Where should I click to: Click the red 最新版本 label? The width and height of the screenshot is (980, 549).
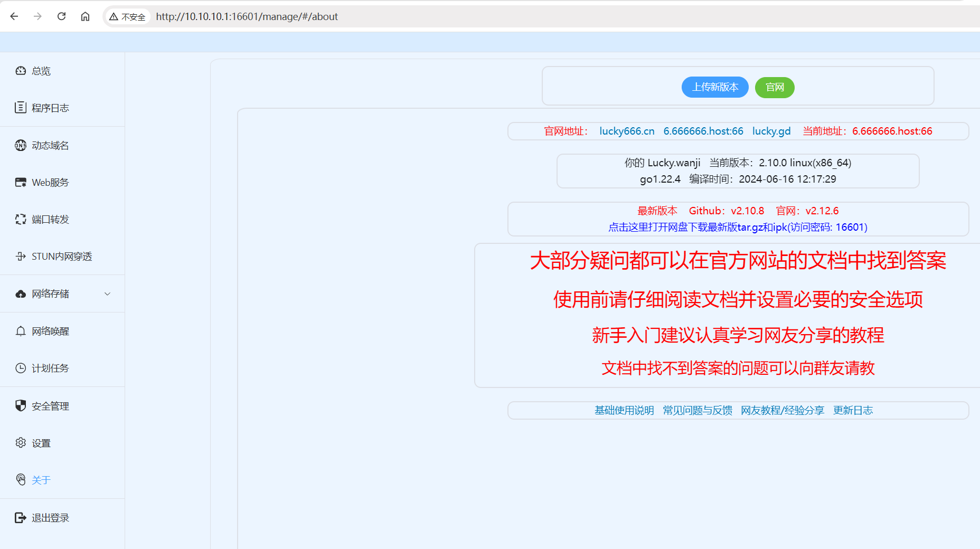pyautogui.click(x=657, y=211)
